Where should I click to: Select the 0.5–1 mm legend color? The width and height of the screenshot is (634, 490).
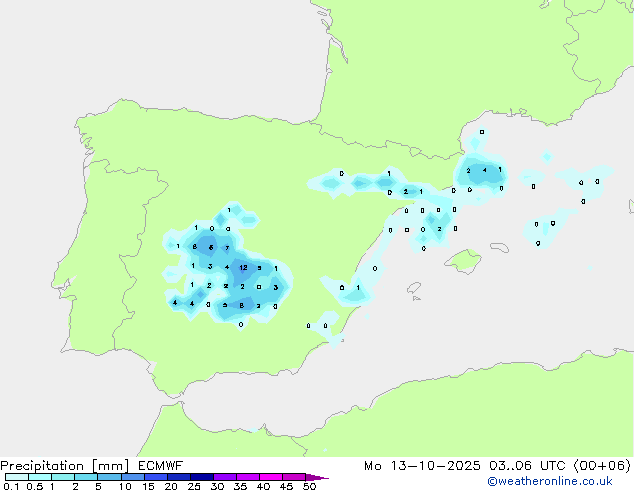(x=40, y=477)
